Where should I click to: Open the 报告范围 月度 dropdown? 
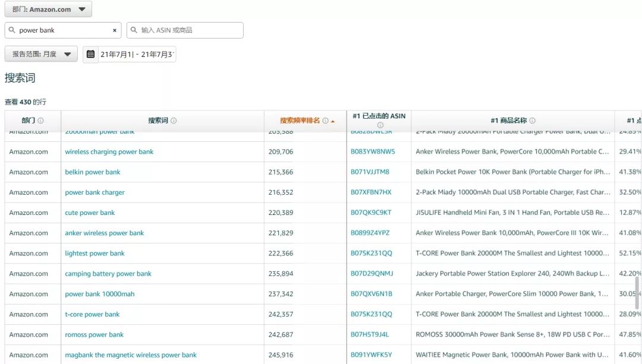(41, 54)
